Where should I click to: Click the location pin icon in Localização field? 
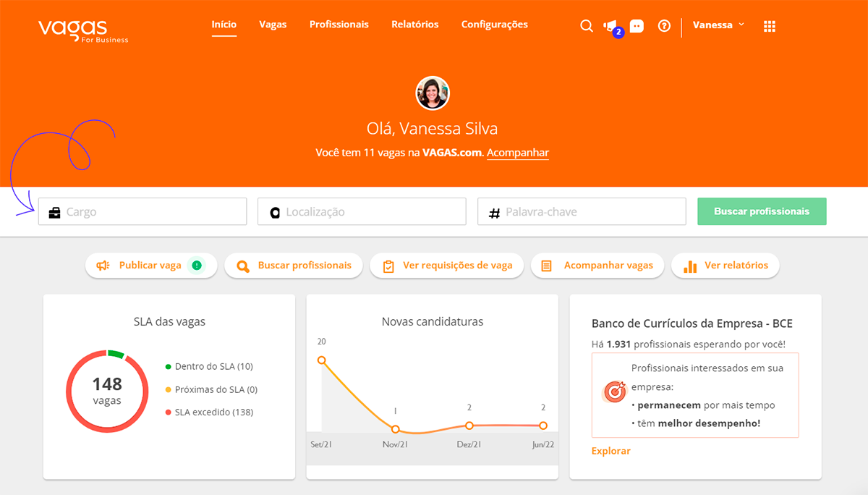click(x=275, y=213)
